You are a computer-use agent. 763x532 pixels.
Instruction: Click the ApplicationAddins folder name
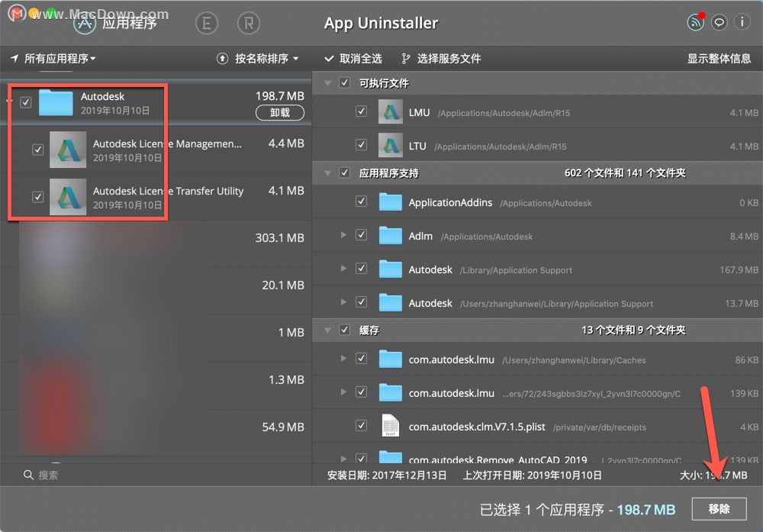coord(451,202)
